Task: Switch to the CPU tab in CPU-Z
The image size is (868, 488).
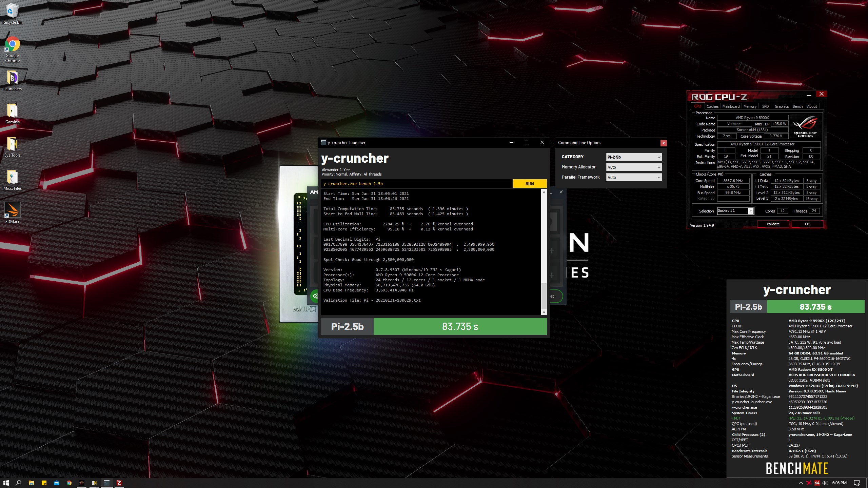Action: click(x=697, y=106)
